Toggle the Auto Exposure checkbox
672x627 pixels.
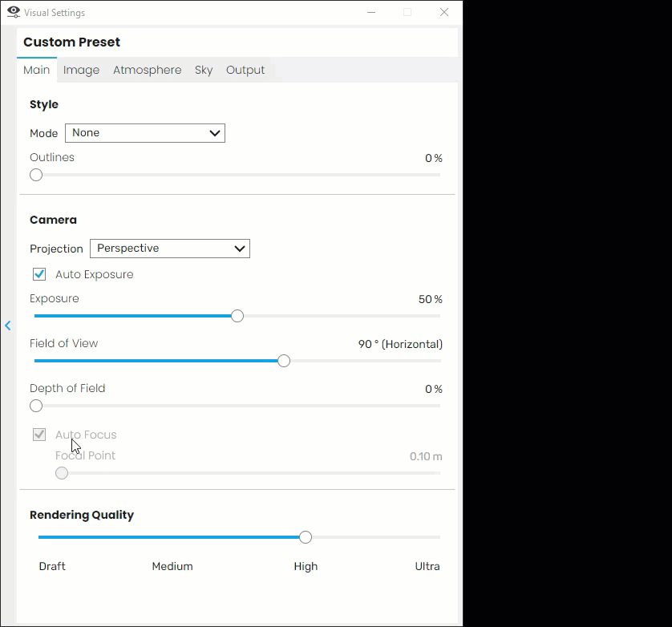[39, 274]
